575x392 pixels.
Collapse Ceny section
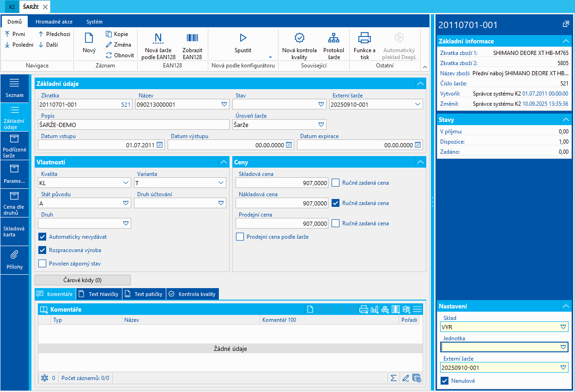420,162
